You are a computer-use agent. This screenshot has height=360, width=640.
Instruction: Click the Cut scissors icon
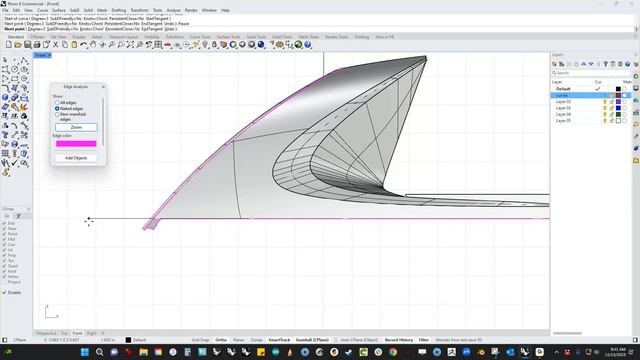point(56,44)
